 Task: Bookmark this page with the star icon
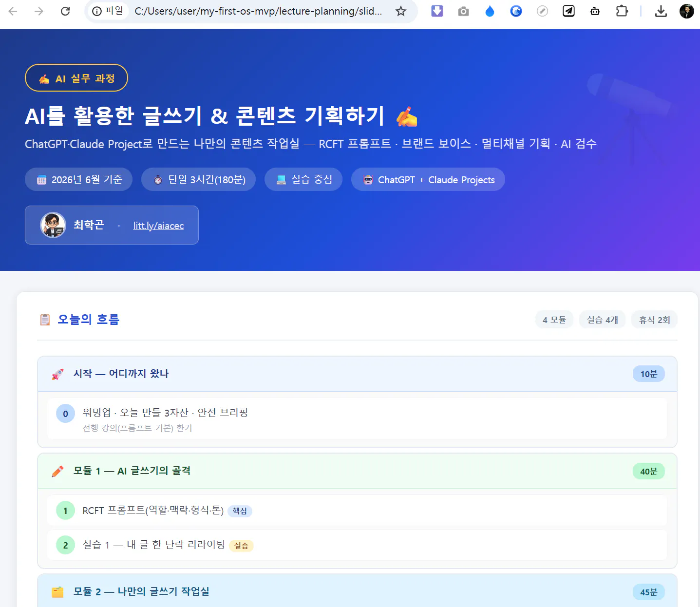click(401, 11)
